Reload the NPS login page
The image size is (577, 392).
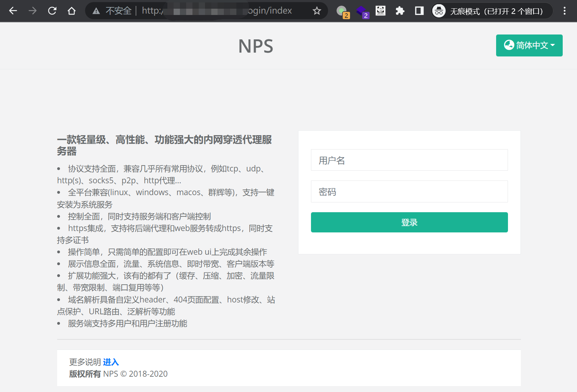(x=52, y=11)
